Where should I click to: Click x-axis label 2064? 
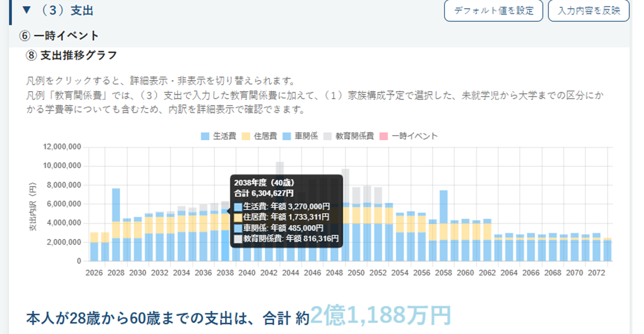click(509, 273)
